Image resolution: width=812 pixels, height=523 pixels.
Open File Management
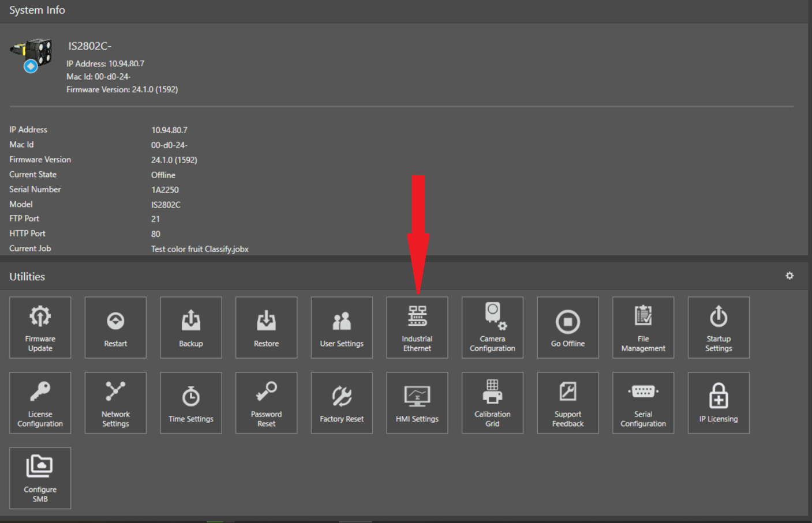[643, 328]
